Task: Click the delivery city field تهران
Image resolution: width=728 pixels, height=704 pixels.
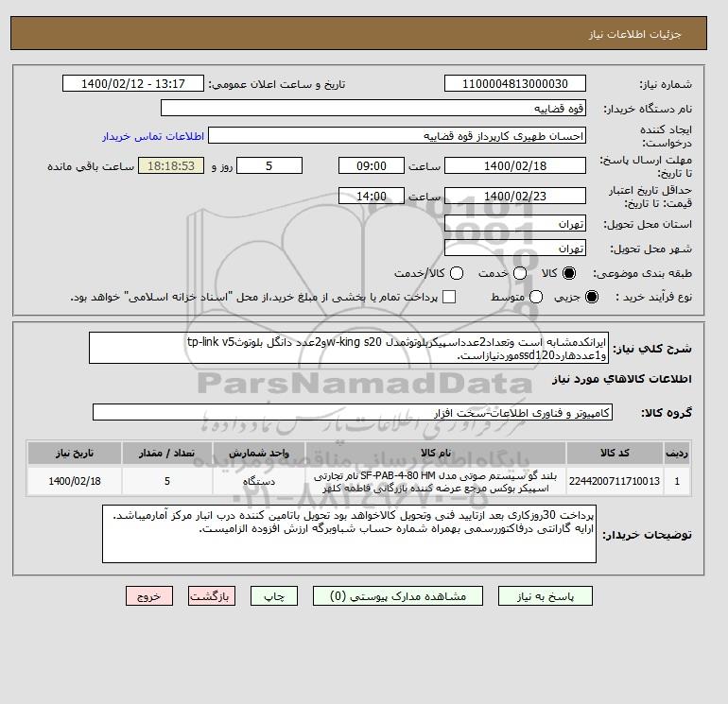Action: tap(515, 249)
